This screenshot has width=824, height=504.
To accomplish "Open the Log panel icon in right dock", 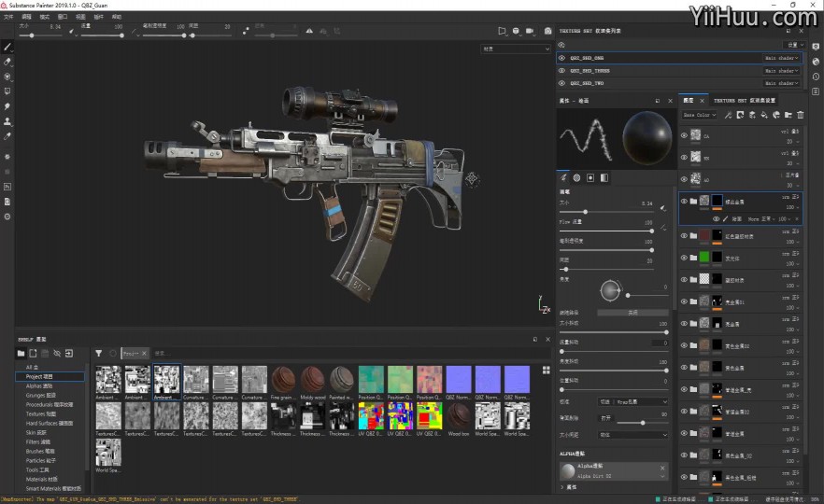I will 816,91.
